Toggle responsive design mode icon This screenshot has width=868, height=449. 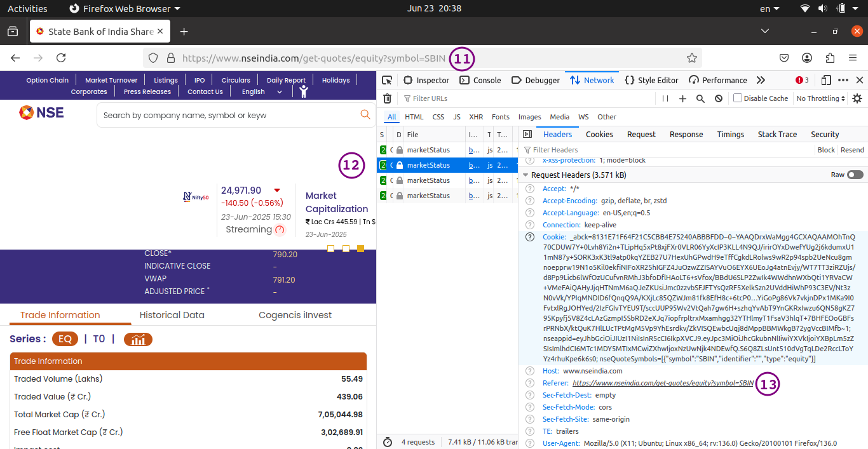coord(826,80)
